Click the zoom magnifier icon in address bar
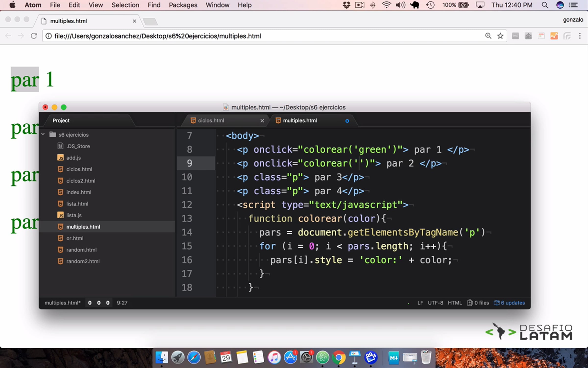This screenshot has height=368, width=588. click(x=488, y=36)
